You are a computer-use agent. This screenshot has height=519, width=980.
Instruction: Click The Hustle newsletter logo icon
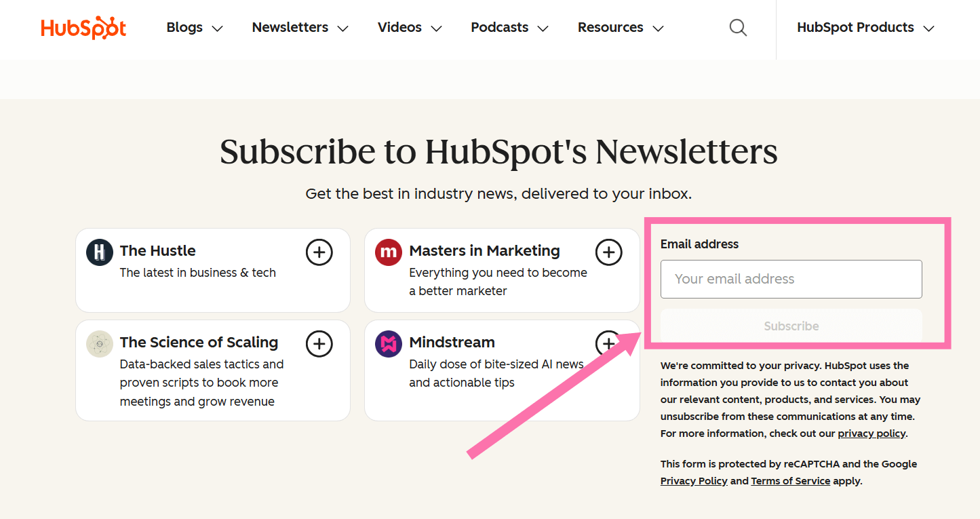click(x=100, y=252)
